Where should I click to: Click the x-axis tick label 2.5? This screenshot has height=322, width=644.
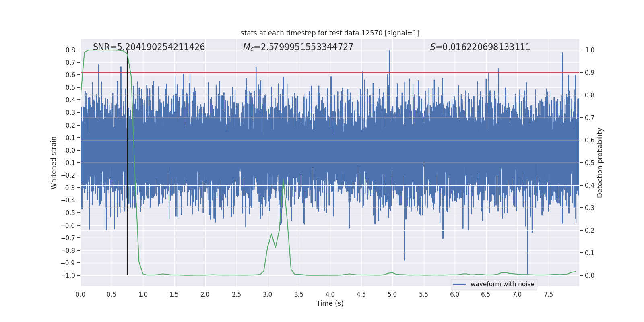(x=237, y=294)
